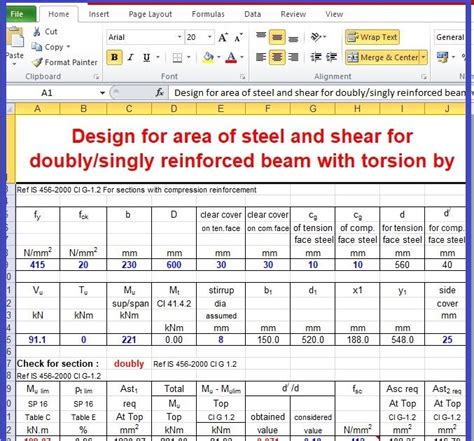Viewport: 474px width, 441px height.
Task: Click the Orientation text angle icon
Action: coord(316,37)
